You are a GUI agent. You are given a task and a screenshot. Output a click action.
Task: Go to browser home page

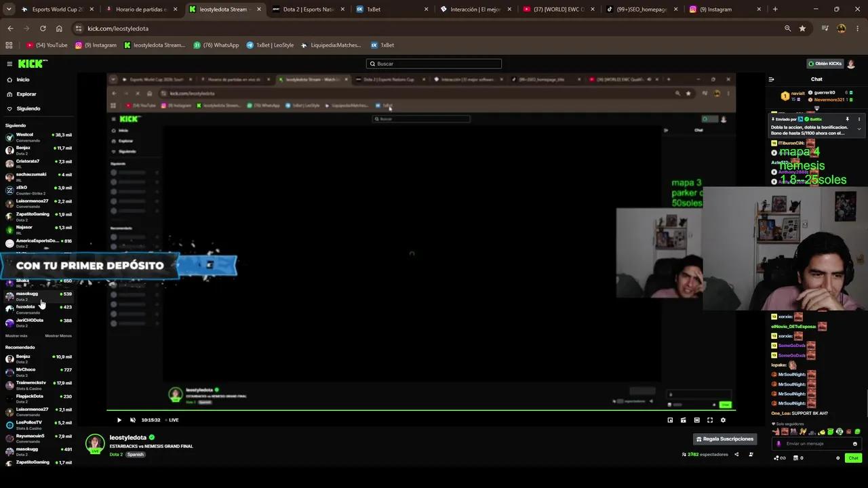click(59, 28)
